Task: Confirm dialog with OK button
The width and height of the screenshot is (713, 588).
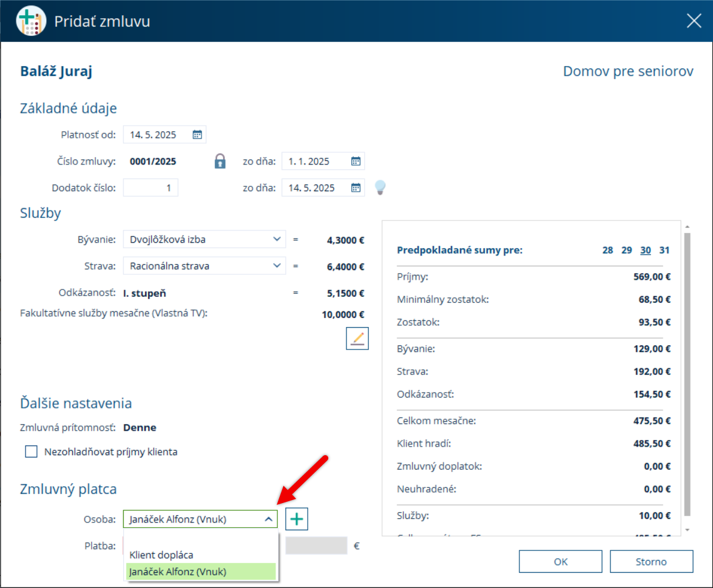Action: pyautogui.click(x=561, y=562)
